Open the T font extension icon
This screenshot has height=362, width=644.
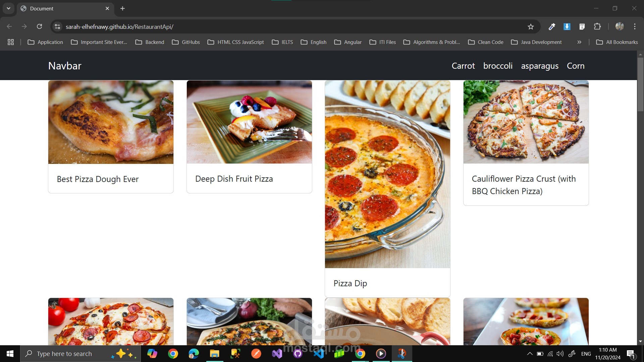(x=582, y=26)
